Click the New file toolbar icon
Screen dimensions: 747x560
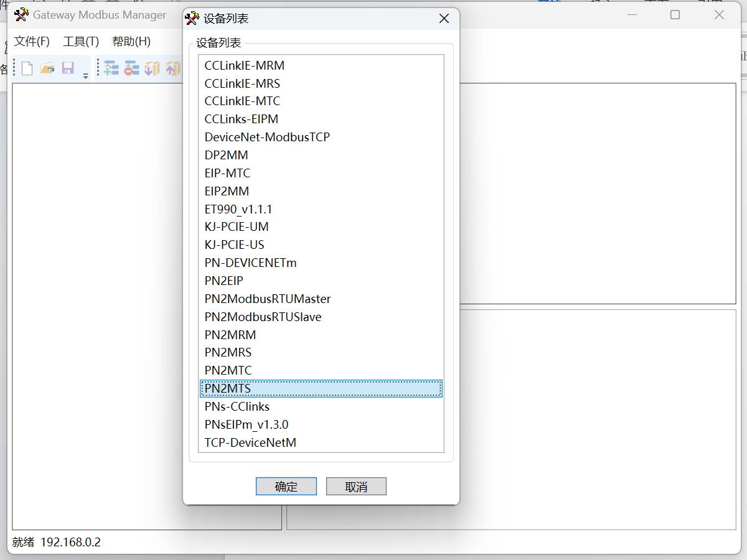(x=27, y=68)
